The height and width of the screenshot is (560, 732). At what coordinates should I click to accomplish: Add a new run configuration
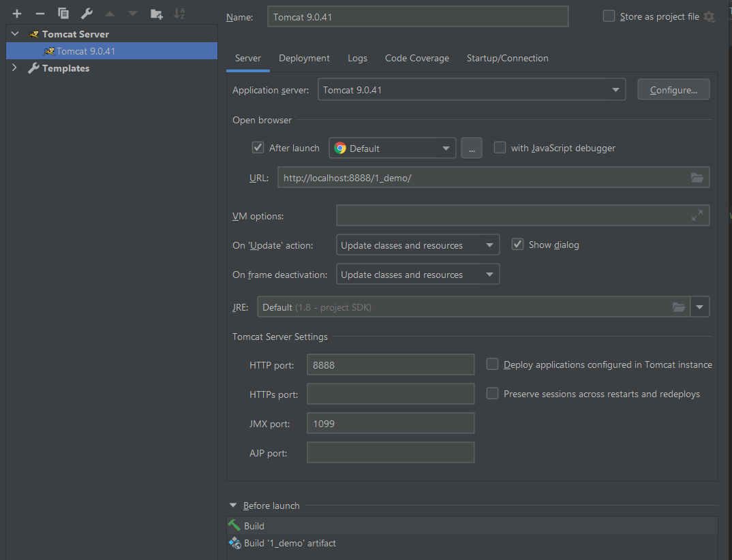tap(16, 13)
